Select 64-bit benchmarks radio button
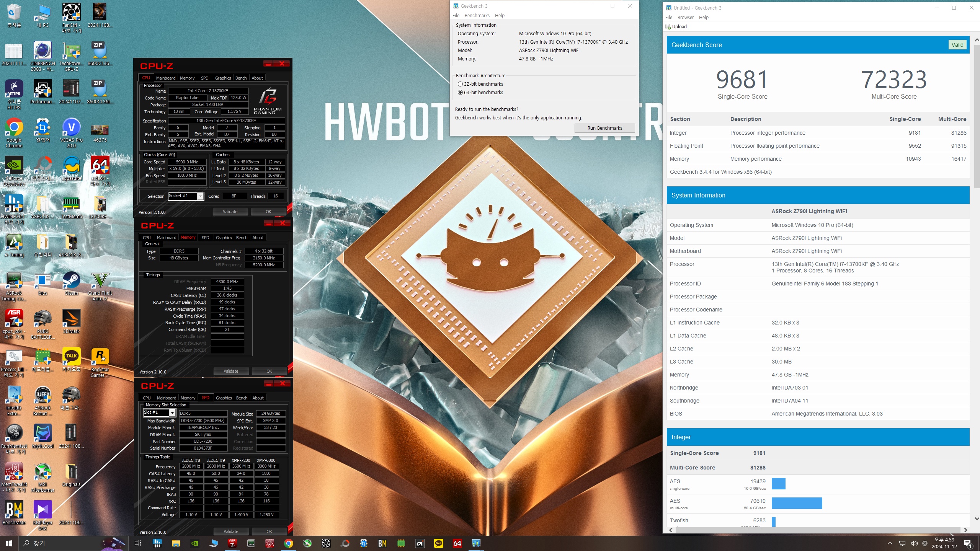The image size is (980, 551). click(x=460, y=93)
